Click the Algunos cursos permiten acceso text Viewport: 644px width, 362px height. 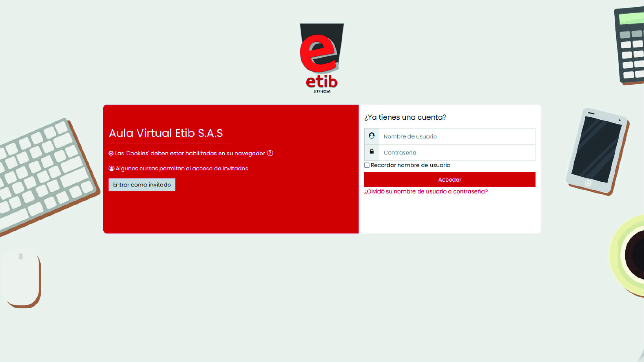point(182,168)
